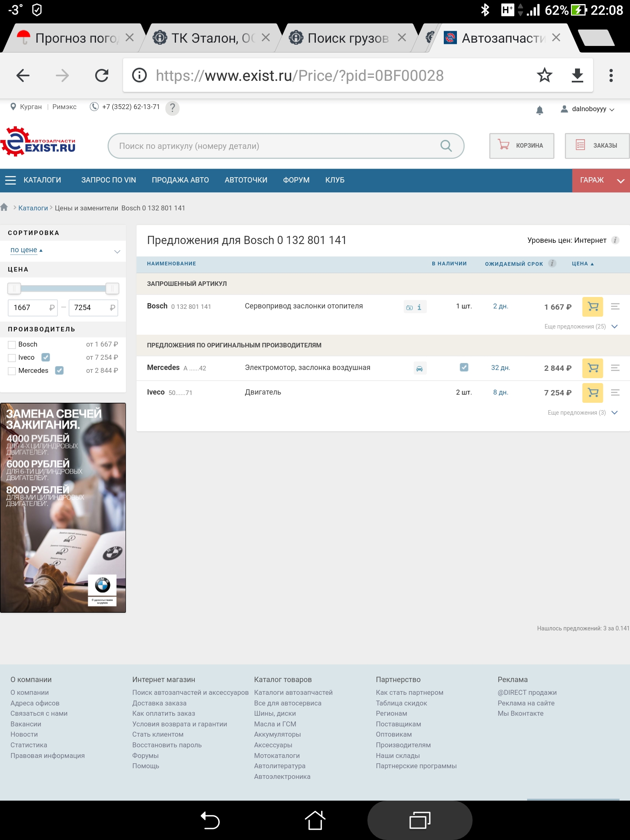This screenshot has height=840, width=630.
Task: Show info icon next to Bosch part
Action: tap(419, 307)
